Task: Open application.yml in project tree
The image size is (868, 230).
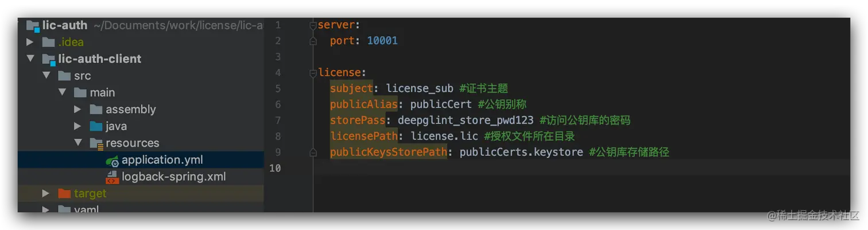Action: 162,160
